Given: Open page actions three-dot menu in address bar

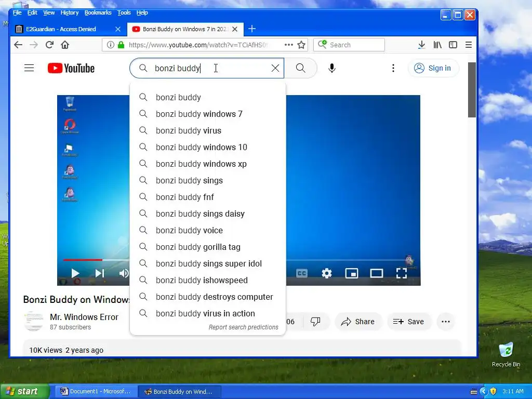Looking at the screenshot, I should (x=289, y=45).
